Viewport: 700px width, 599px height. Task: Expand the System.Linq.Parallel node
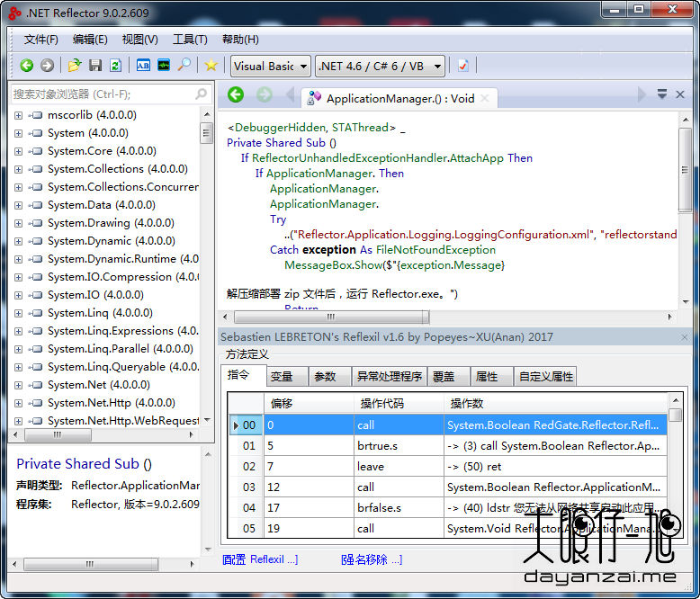[18, 349]
